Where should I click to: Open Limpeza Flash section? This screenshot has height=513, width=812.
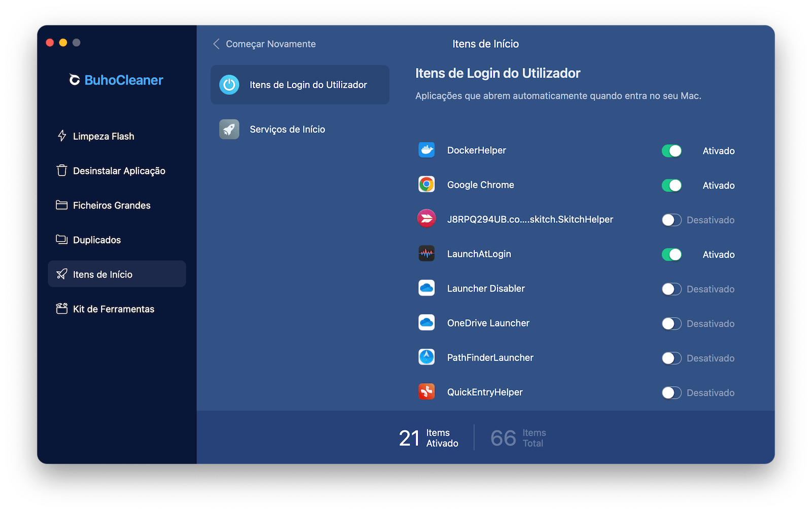(117, 136)
